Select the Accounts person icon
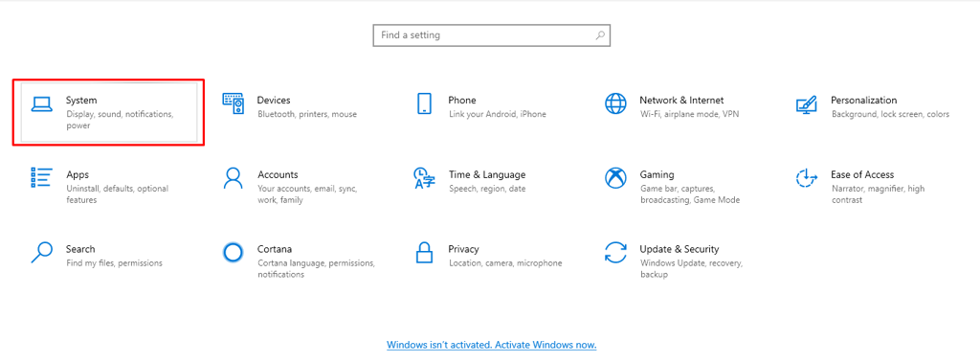This screenshot has width=980, height=363. point(234,178)
